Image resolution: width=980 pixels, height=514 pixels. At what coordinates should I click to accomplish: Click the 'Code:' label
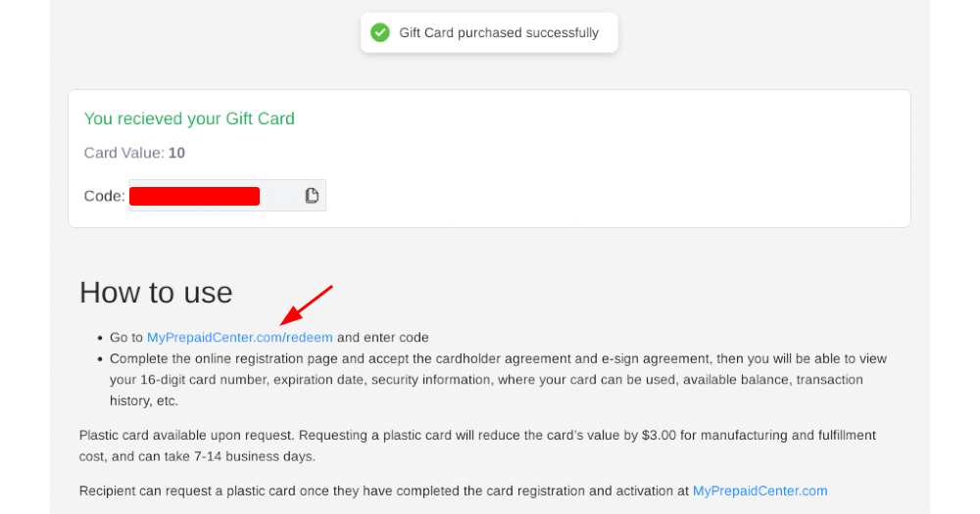[105, 196]
